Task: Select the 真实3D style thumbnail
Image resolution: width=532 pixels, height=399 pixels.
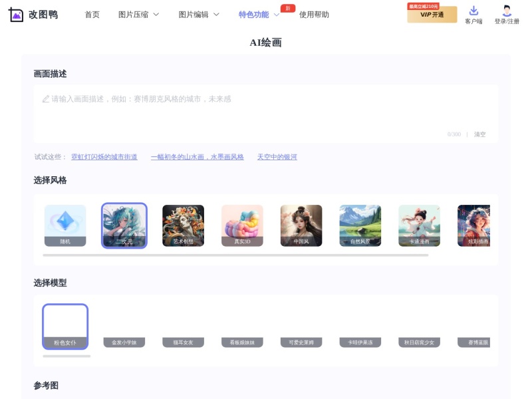Action: [242, 225]
